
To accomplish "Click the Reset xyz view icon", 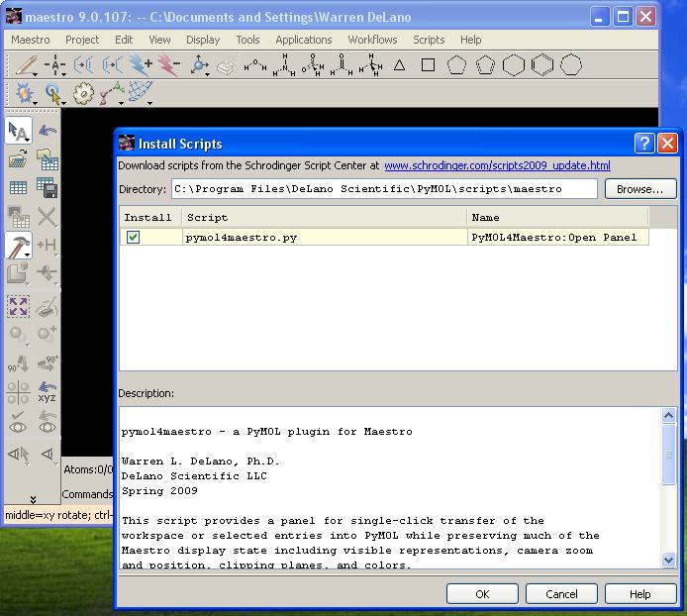I will [47, 391].
